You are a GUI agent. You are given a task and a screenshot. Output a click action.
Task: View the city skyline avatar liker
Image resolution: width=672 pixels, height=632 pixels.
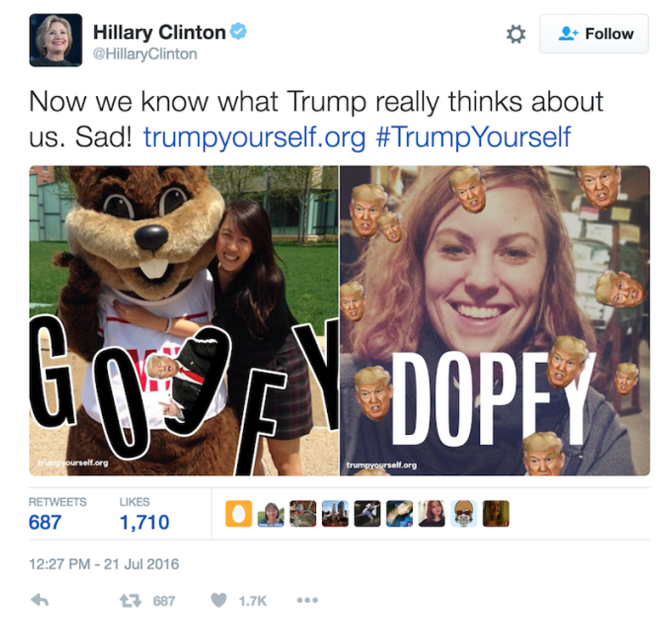pyautogui.click(x=335, y=513)
